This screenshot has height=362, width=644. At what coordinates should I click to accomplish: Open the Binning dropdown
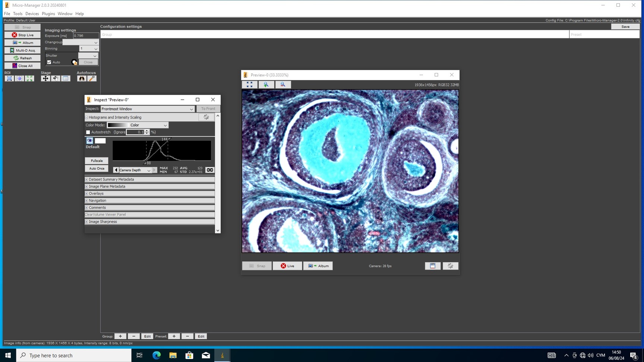(89, 49)
